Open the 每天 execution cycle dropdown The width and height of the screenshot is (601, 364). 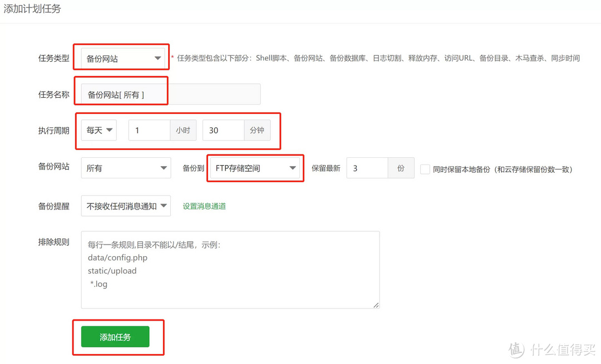(99, 130)
